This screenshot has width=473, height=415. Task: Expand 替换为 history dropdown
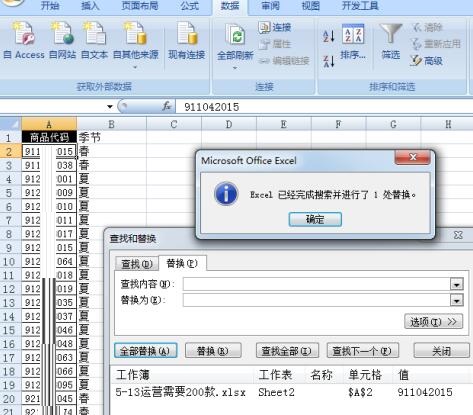pyautogui.click(x=456, y=301)
